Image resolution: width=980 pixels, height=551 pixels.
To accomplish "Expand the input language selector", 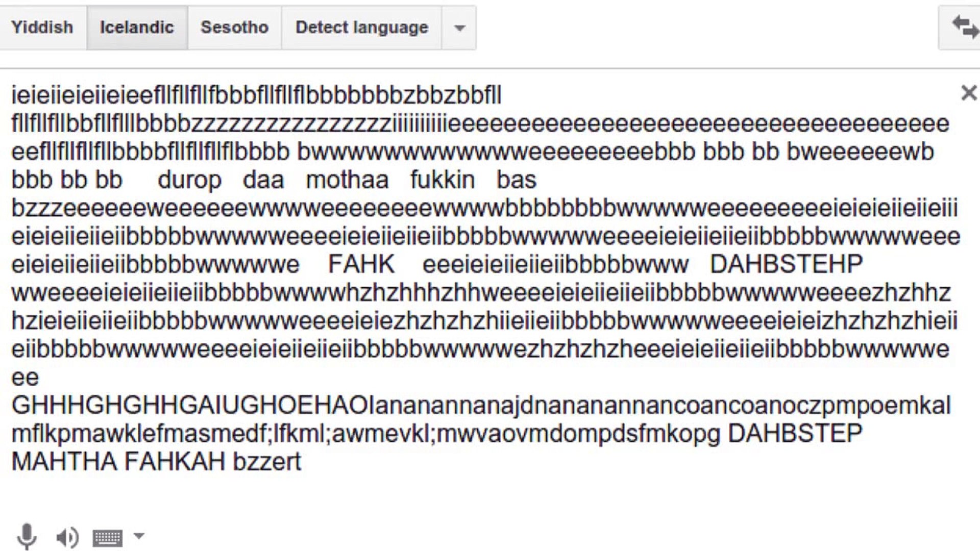I will [x=442, y=27].
